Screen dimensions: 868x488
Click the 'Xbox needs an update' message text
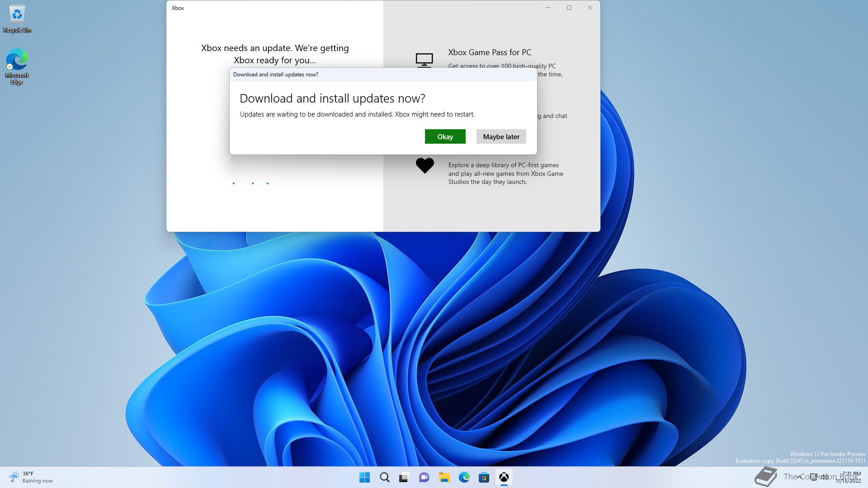(x=275, y=54)
